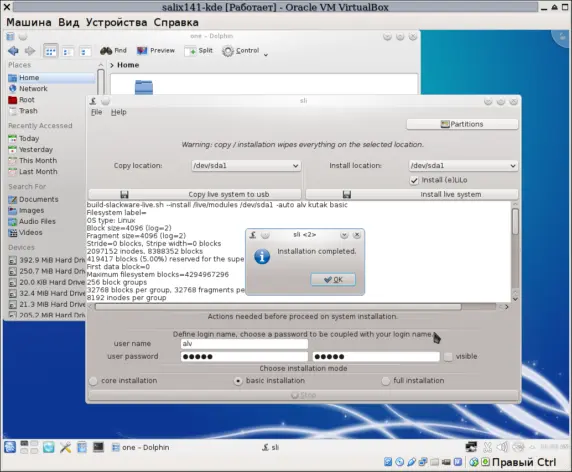Switch to one - Dolphin taskbar entry
Viewport: 572px width, 472px height.
[x=140, y=448]
